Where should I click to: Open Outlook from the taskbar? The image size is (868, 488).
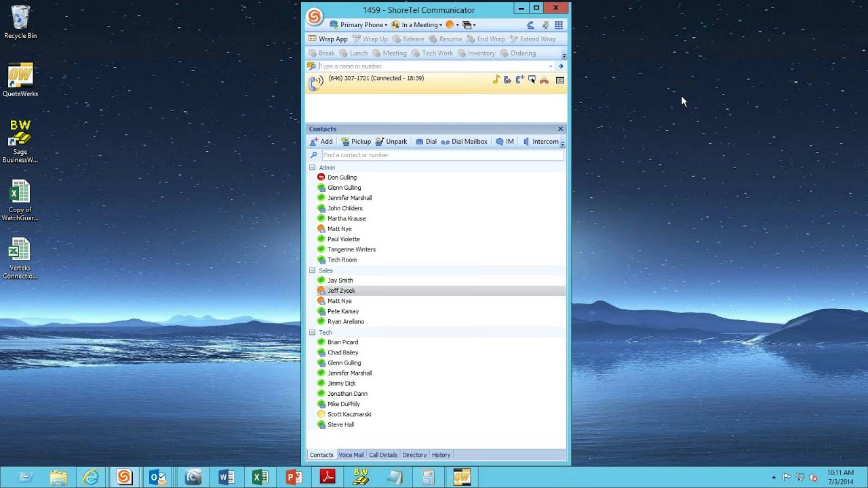157,477
